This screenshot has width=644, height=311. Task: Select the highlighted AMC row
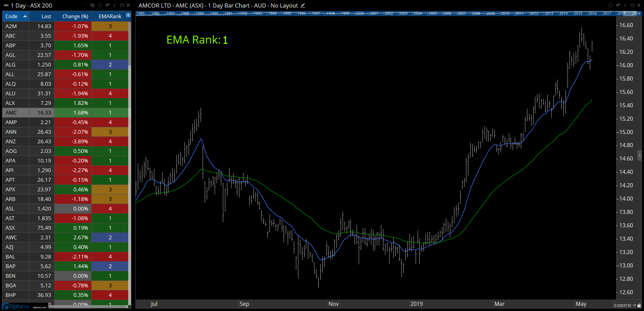coord(65,112)
